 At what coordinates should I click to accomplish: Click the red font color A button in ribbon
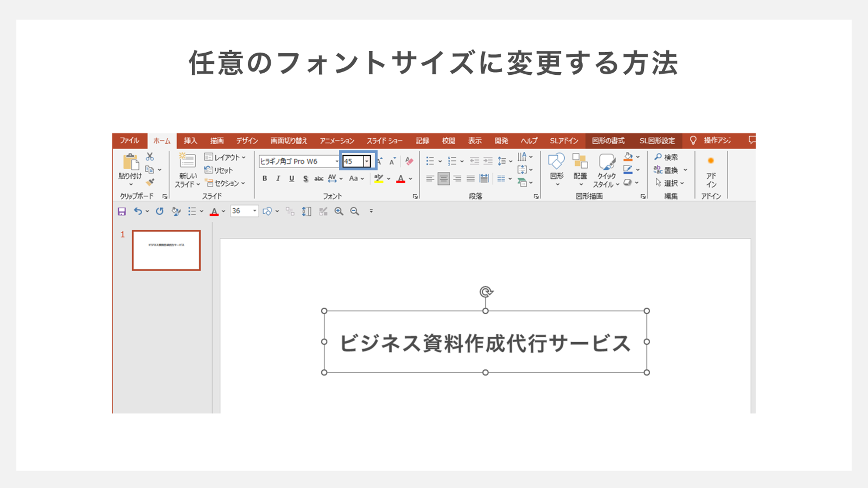tap(401, 178)
